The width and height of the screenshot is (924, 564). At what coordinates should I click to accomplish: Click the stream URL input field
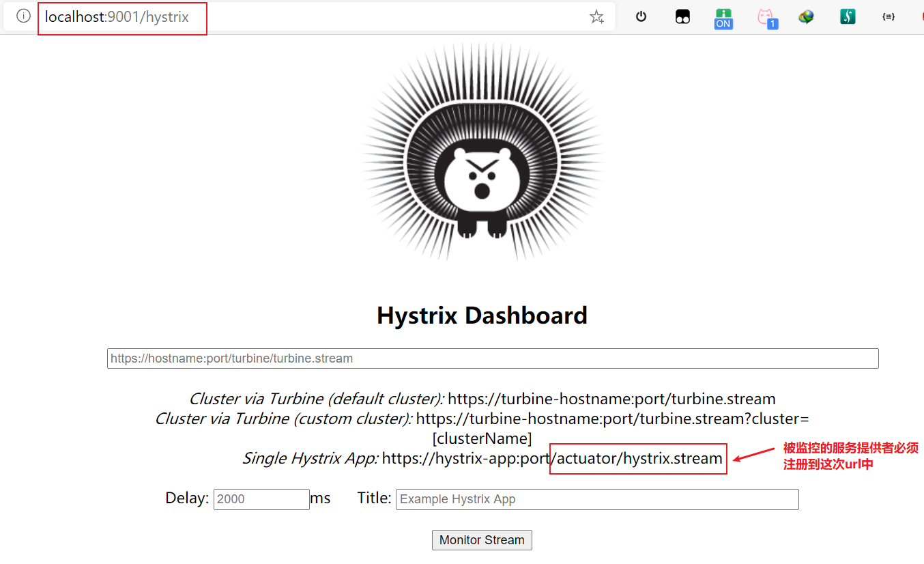(x=493, y=358)
